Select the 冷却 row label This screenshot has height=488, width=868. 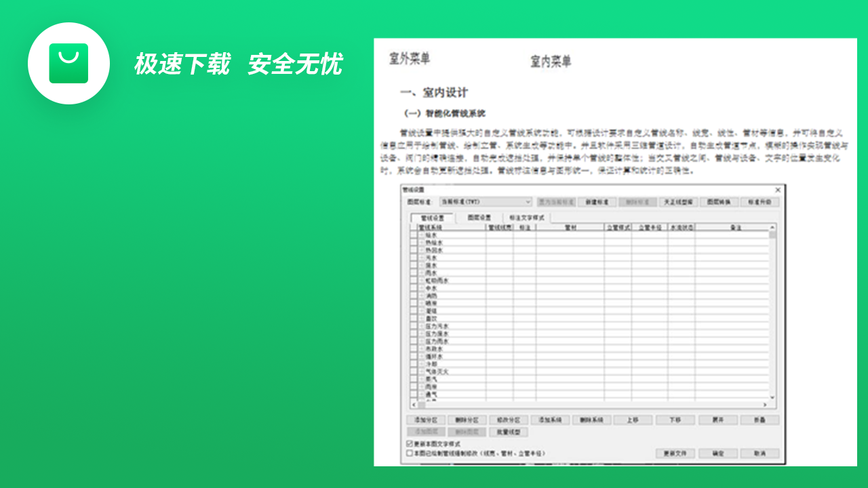(431, 364)
